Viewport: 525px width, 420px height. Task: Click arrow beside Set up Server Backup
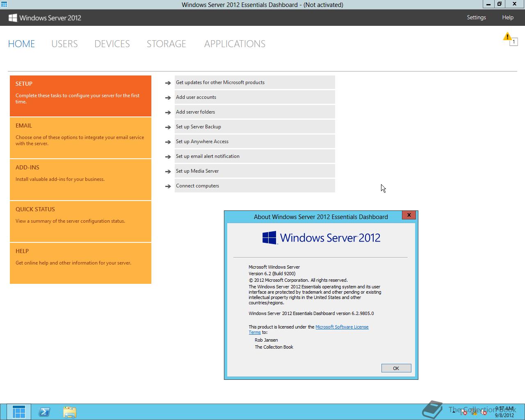coord(168,127)
